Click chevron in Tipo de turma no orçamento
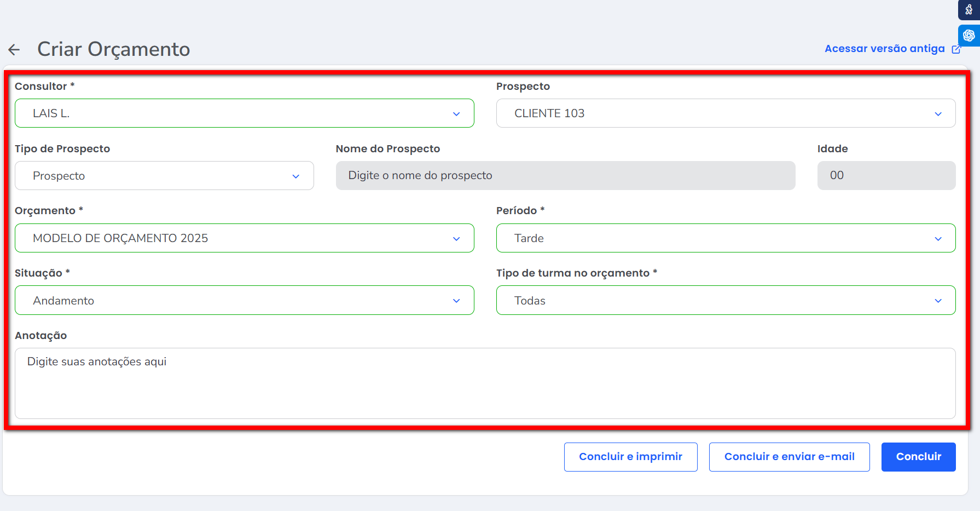Viewport: 980px width, 511px height. coord(938,301)
